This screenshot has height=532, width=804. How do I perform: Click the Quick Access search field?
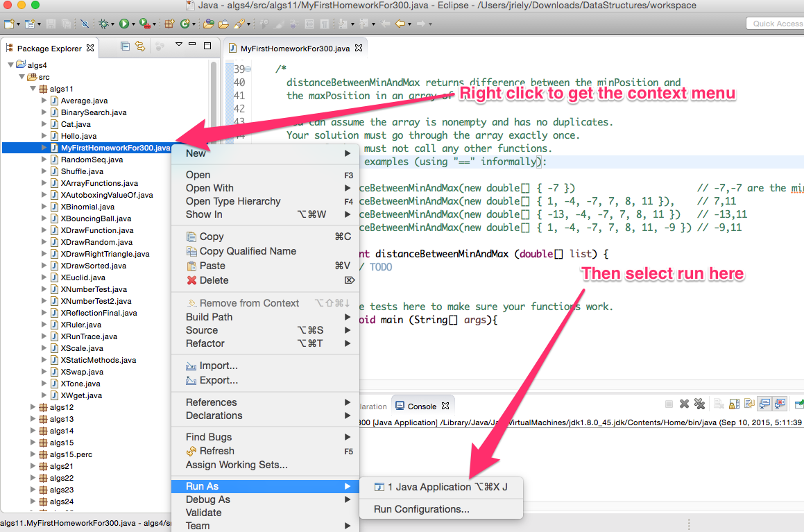point(776,24)
